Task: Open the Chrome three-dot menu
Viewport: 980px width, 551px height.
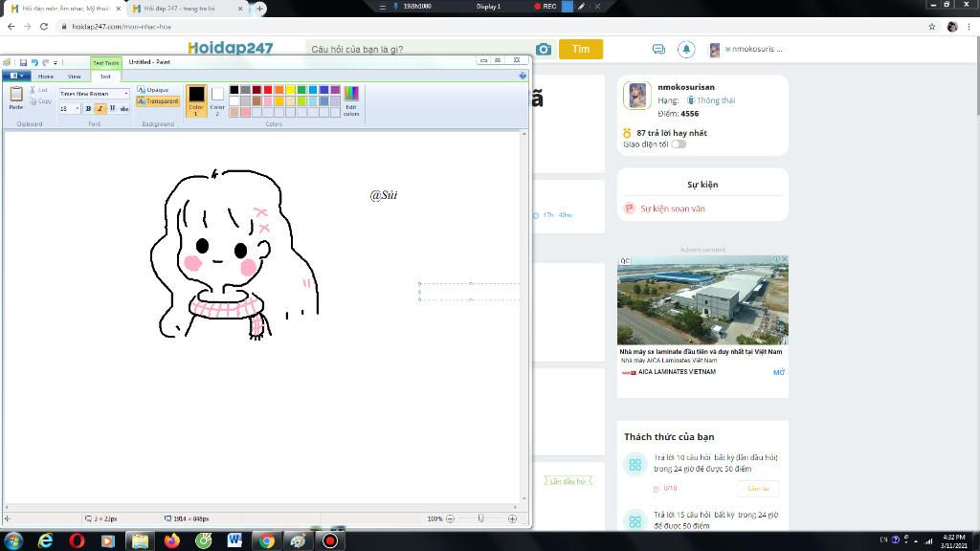Action: tap(969, 27)
